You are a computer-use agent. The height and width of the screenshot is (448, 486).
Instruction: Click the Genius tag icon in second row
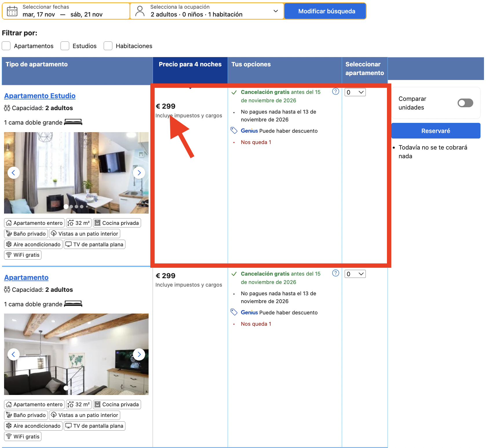point(234,312)
